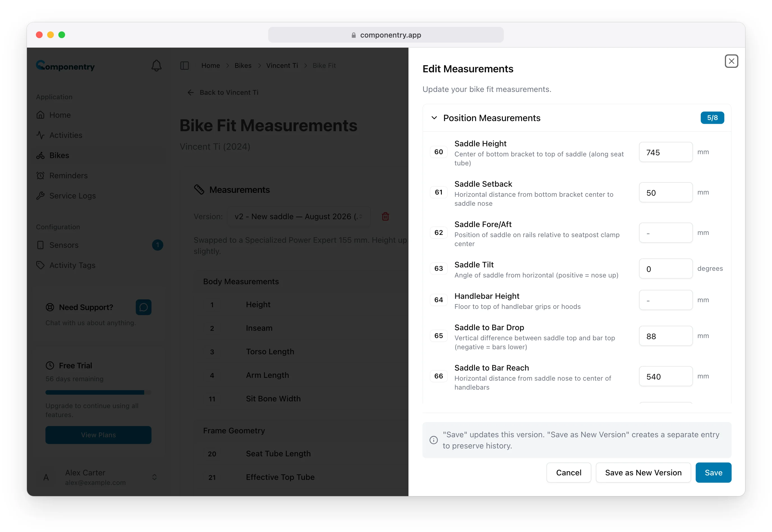Open the support chat bubble icon
Screen dimensions: 772x532
pos(143,307)
